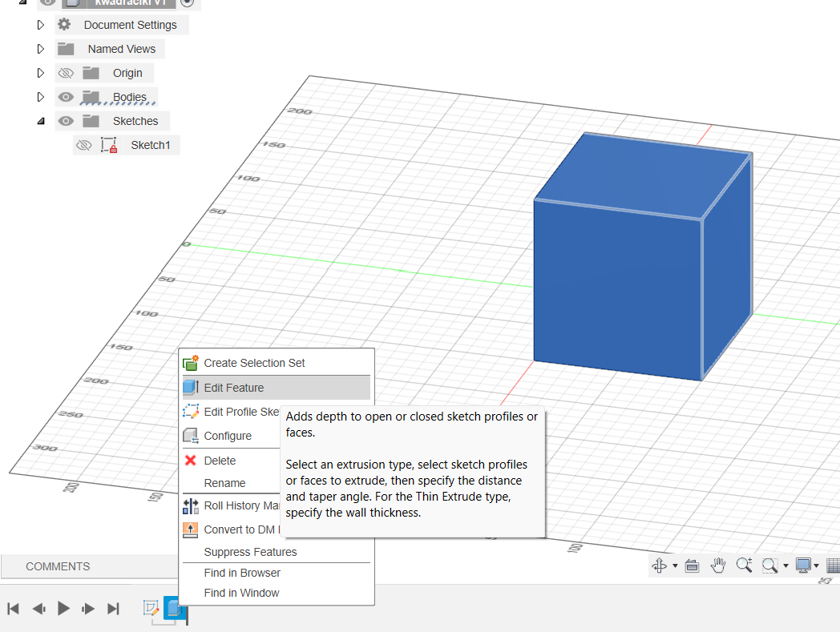Expand the Document Settings node
Screen dimensions: 840x632
click(41, 25)
